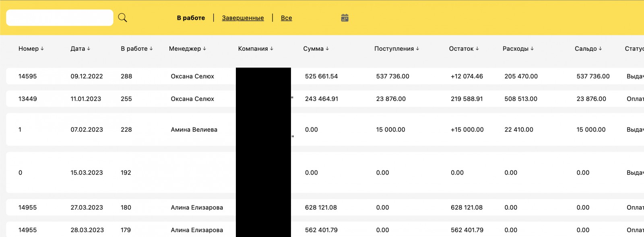Click days-in-work value 179
This screenshot has height=237, width=644.
126,230
